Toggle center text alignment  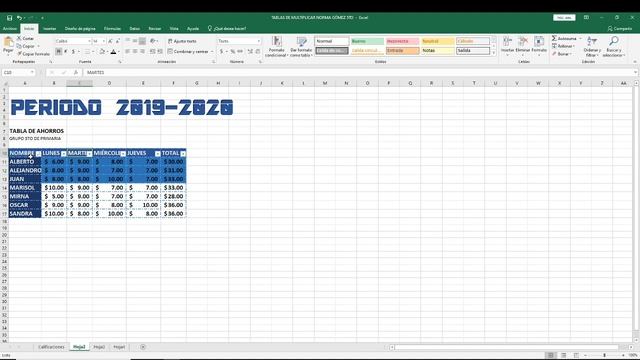(x=135, y=52)
